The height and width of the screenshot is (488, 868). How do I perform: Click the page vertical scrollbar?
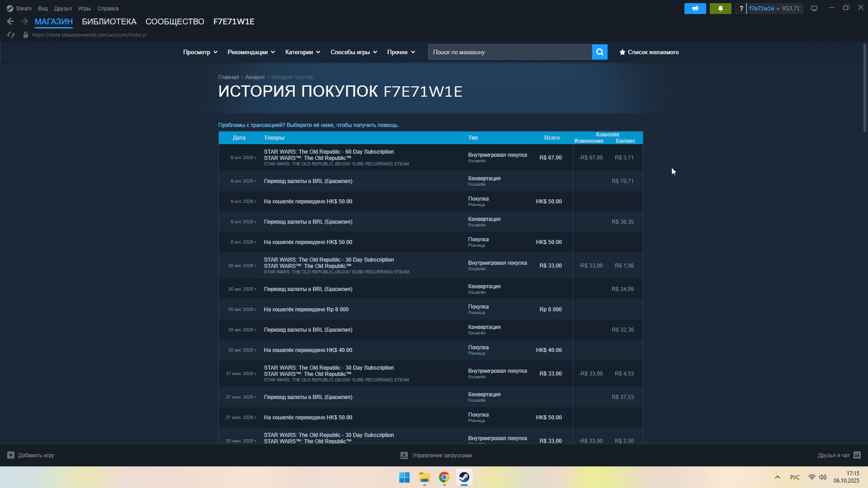coord(864,88)
